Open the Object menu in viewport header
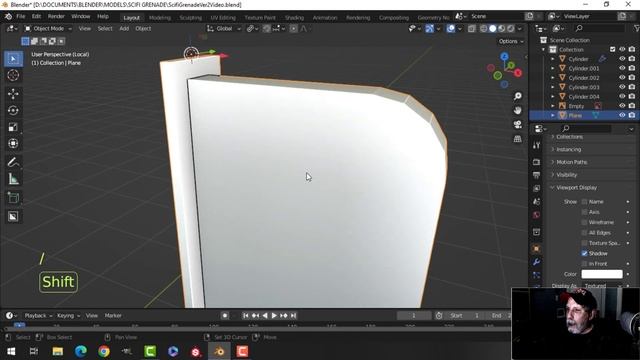Image resolution: width=640 pixels, height=360 pixels. tap(143, 29)
